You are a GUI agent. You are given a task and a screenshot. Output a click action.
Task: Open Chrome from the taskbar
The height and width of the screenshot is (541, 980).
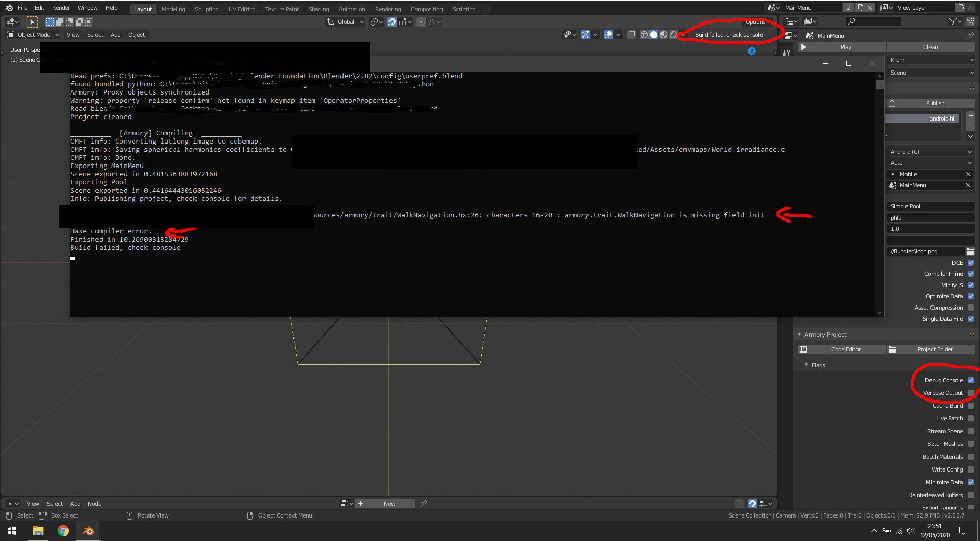click(63, 531)
